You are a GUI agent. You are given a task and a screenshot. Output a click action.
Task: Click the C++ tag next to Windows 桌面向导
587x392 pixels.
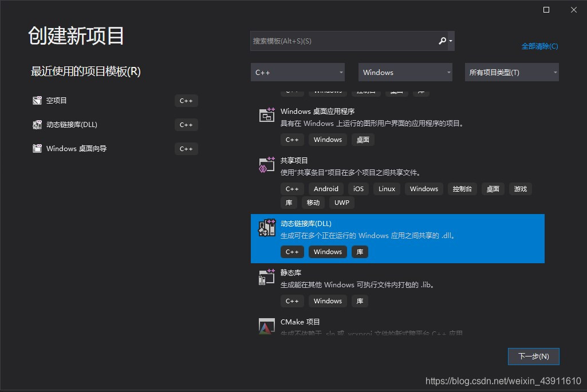click(186, 148)
